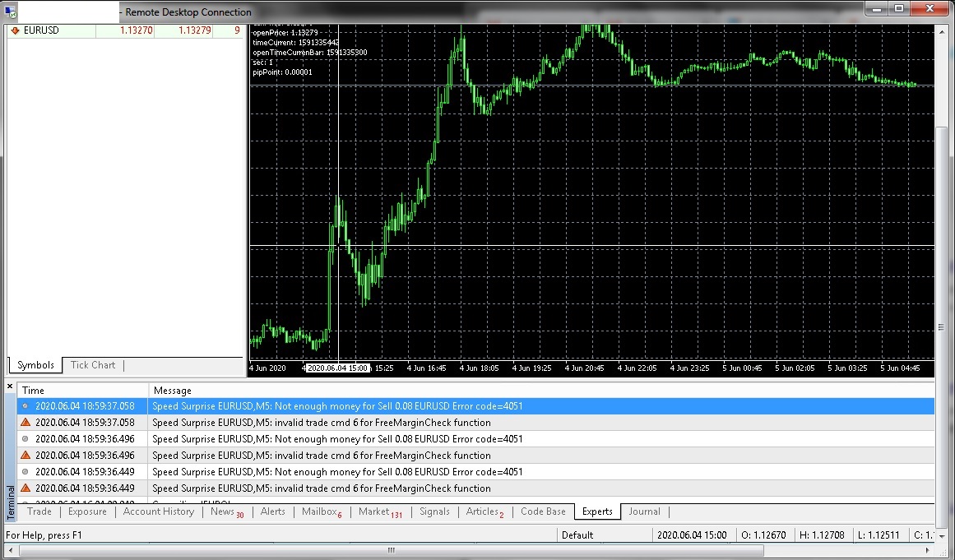The image size is (955, 560).
Task: Click info icon of the highlighted log entry
Action: (x=25, y=405)
